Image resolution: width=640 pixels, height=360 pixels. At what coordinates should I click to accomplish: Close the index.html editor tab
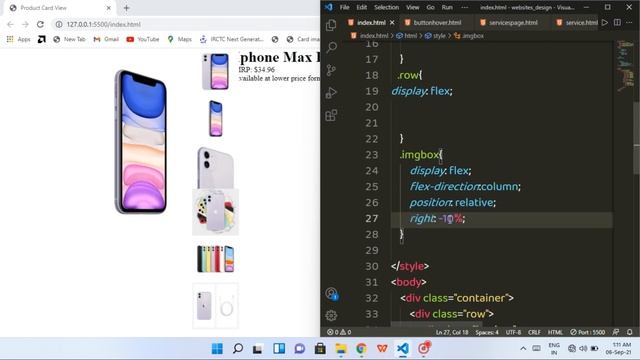392,22
